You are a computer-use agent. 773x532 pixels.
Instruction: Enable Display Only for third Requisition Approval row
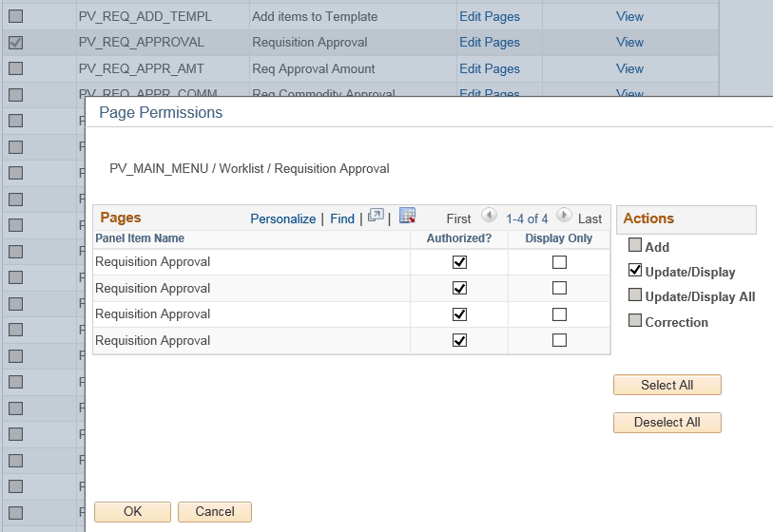pyautogui.click(x=559, y=314)
